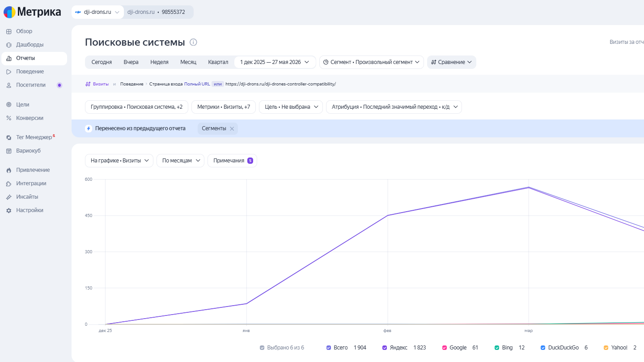The width and height of the screenshot is (644, 362).
Task: Uncheck the Всего series checkbox
Action: click(329, 348)
